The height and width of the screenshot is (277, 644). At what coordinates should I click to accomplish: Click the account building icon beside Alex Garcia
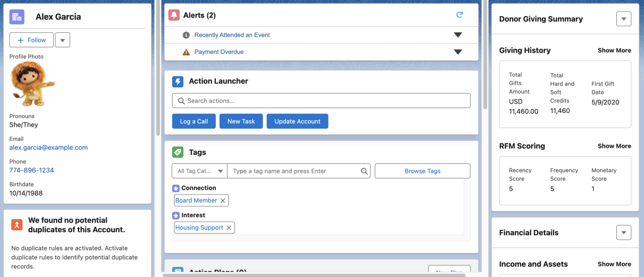pyautogui.click(x=17, y=17)
